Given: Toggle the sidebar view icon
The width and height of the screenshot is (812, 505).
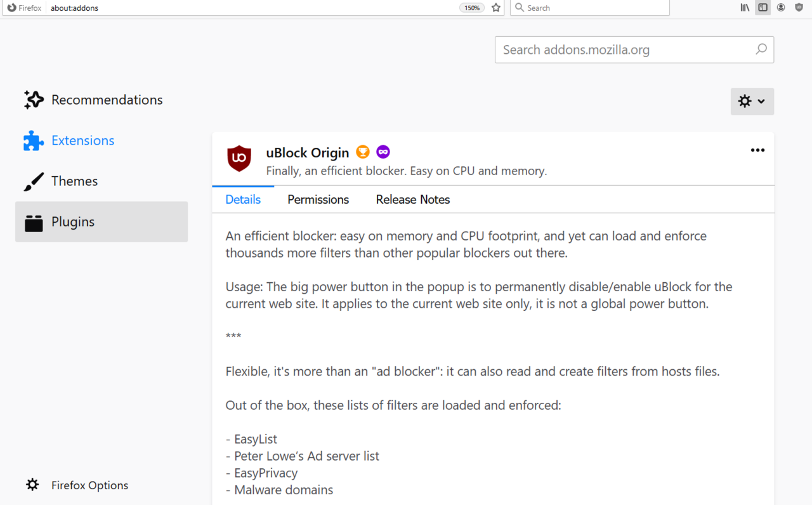Looking at the screenshot, I should click(x=763, y=8).
